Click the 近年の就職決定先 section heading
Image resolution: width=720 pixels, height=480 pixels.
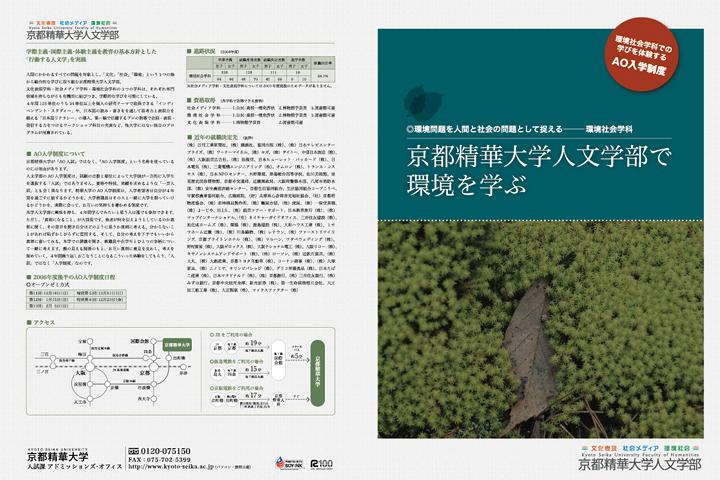[x=213, y=137]
